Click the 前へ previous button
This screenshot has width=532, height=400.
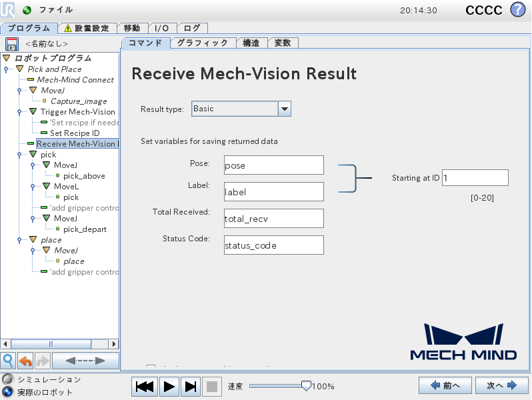pyautogui.click(x=445, y=385)
